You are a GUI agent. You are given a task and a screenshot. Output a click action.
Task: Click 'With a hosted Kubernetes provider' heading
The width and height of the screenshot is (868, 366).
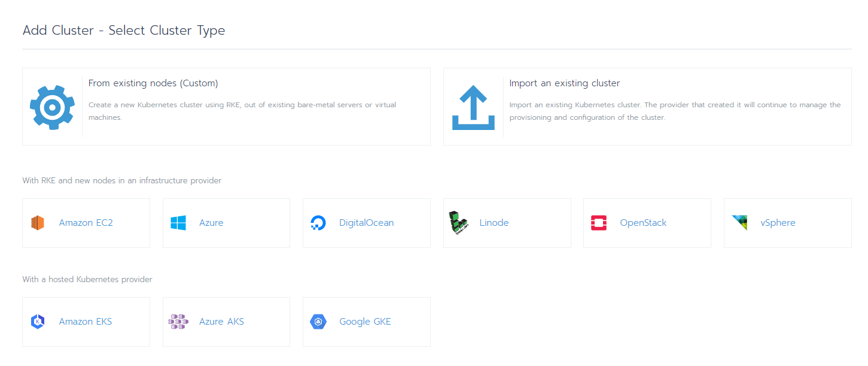coord(87,279)
